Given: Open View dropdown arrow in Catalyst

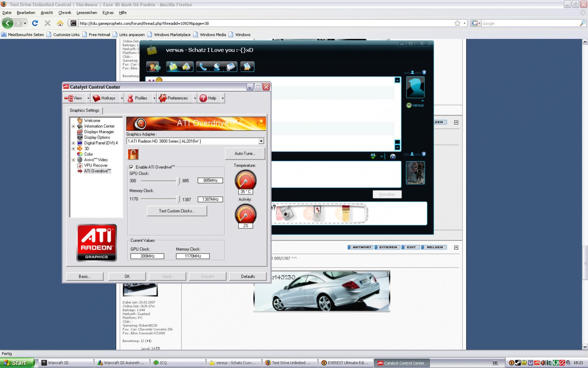Looking at the screenshot, I should [88, 98].
